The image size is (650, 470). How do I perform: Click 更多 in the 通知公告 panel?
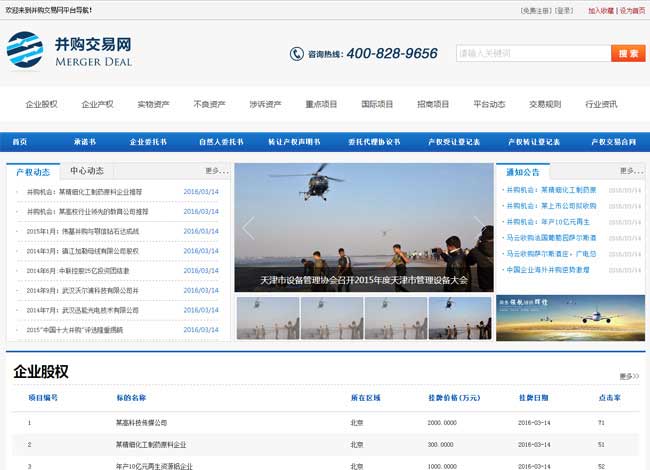click(631, 171)
